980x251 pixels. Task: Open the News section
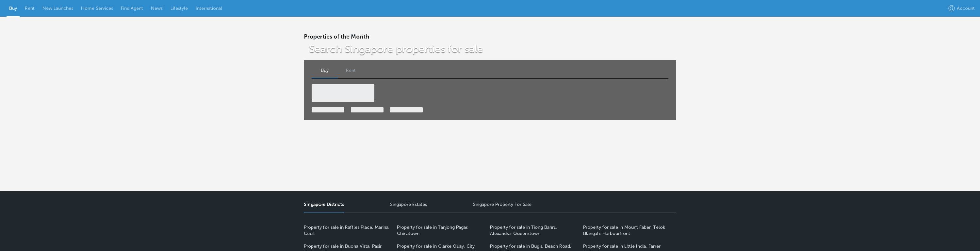click(x=157, y=8)
